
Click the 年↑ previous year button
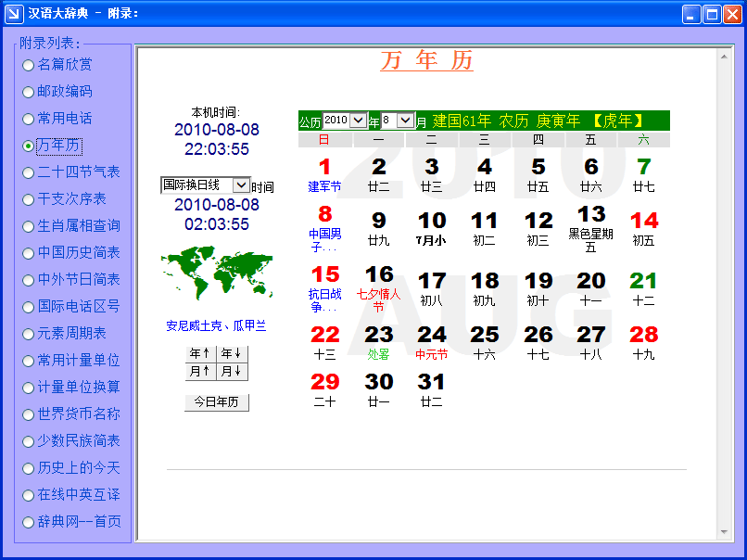[200, 353]
